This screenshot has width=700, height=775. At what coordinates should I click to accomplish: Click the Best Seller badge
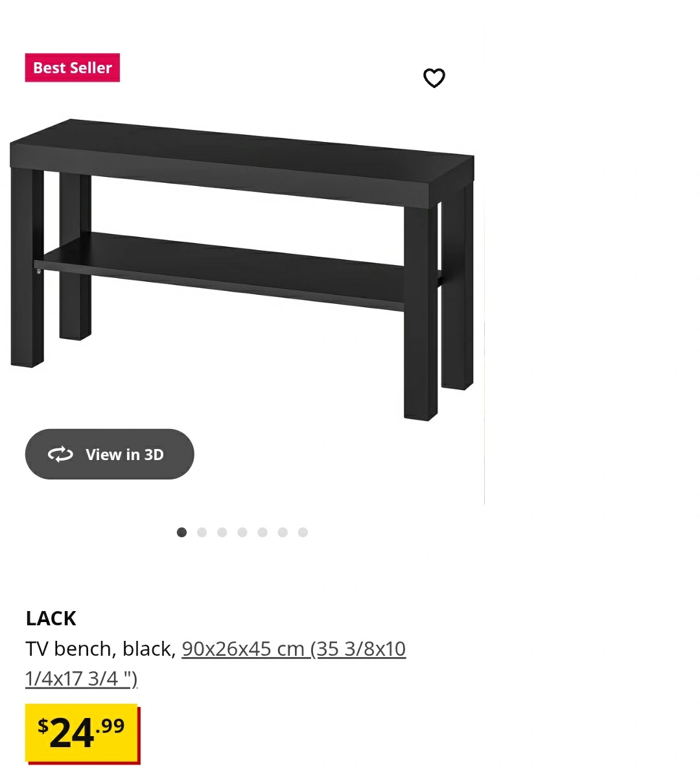click(x=72, y=67)
